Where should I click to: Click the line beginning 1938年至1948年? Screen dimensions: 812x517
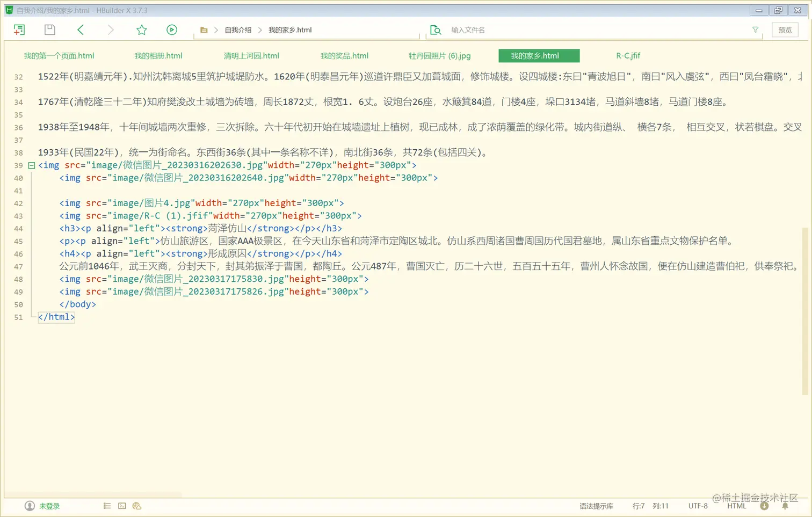[x=420, y=127]
